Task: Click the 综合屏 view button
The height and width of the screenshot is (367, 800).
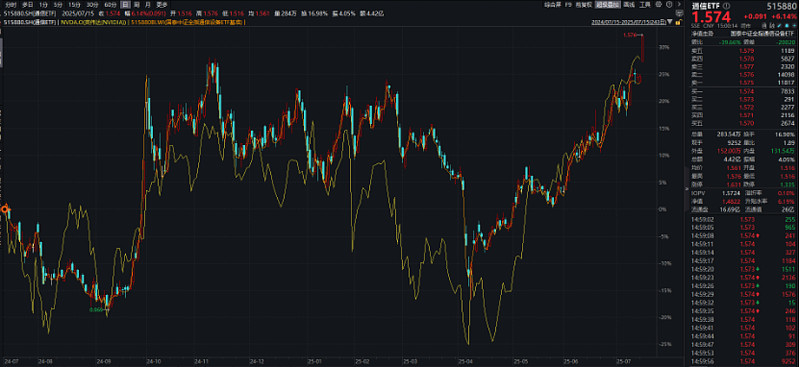Action: (x=553, y=4)
